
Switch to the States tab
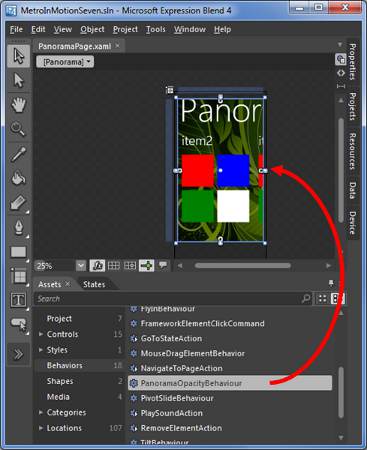[94, 284]
